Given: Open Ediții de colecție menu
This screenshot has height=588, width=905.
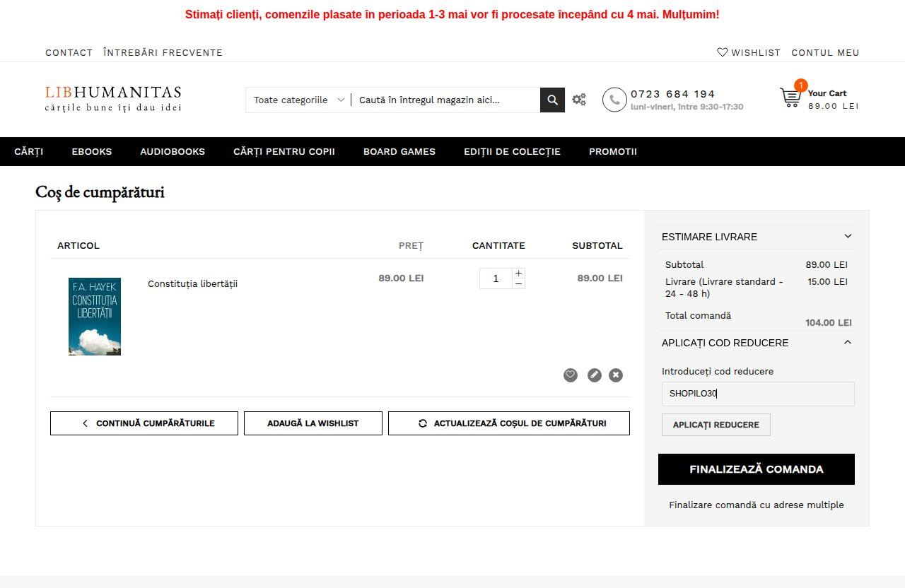Looking at the screenshot, I should click(512, 151).
